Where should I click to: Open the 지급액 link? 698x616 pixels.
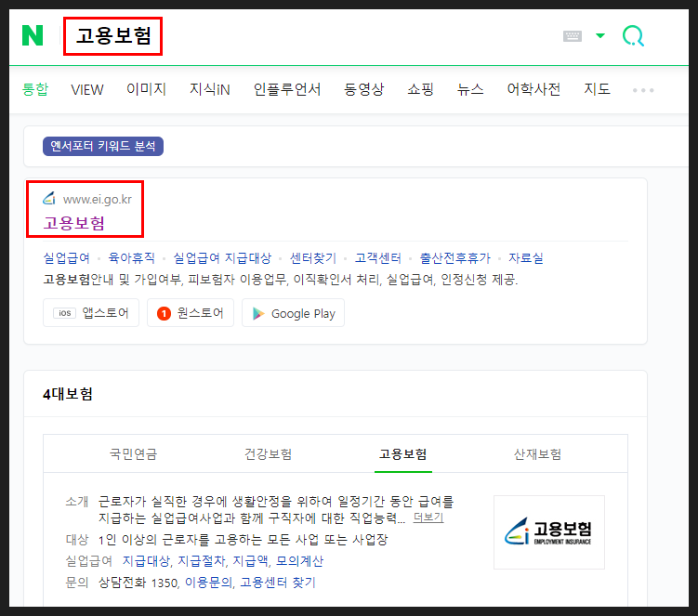click(251, 561)
